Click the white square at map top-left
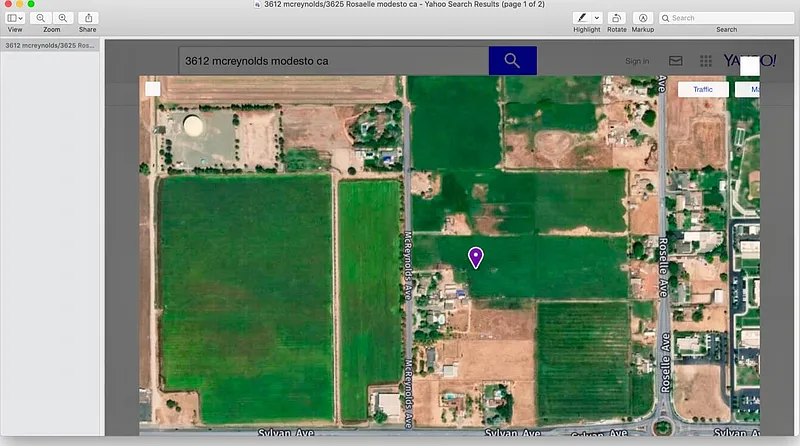The image size is (800, 446). click(x=152, y=89)
